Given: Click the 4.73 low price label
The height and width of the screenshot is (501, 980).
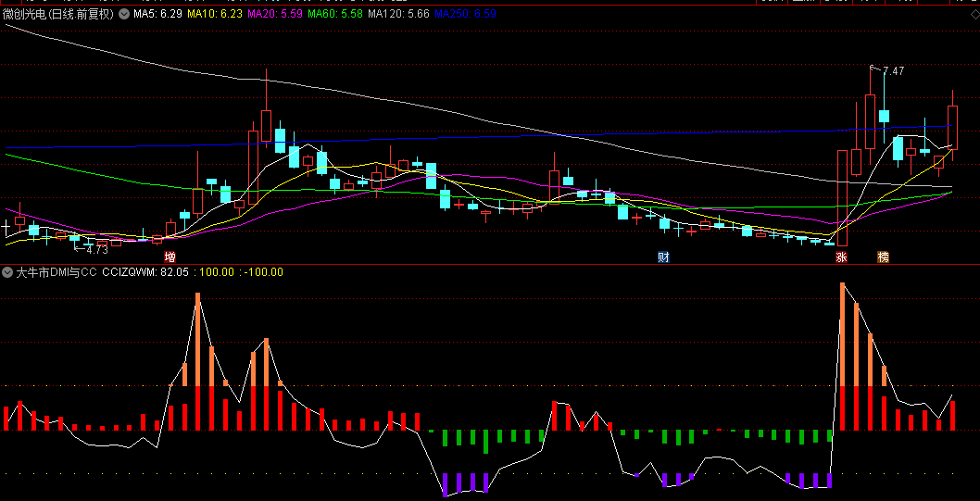Looking at the screenshot, I should click(97, 250).
